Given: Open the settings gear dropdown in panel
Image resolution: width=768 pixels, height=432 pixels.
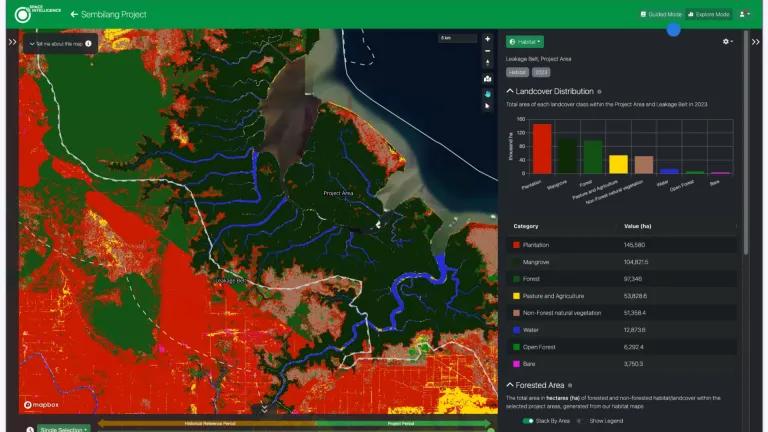Looking at the screenshot, I should tap(728, 42).
